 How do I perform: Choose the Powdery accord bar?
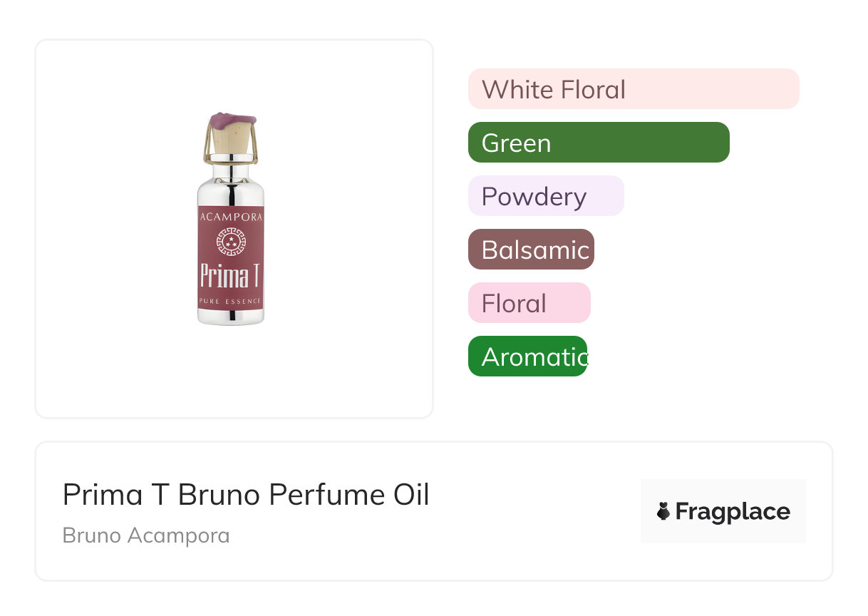click(545, 196)
